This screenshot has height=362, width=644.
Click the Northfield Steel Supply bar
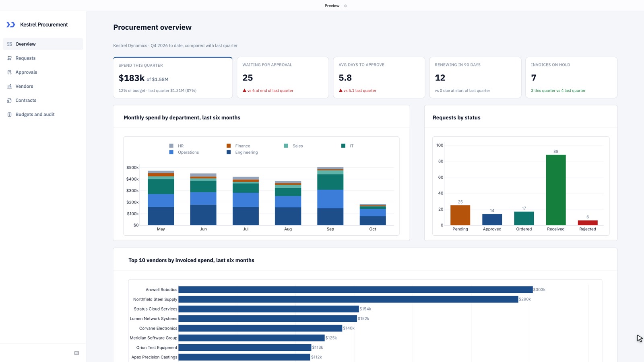click(348, 299)
